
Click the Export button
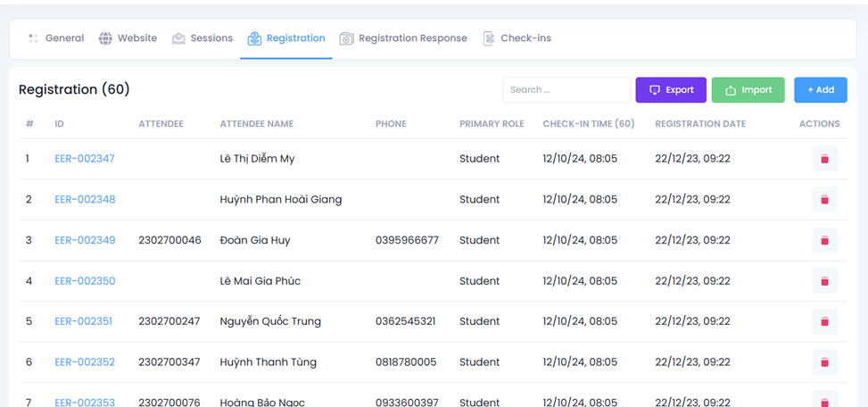coord(671,90)
